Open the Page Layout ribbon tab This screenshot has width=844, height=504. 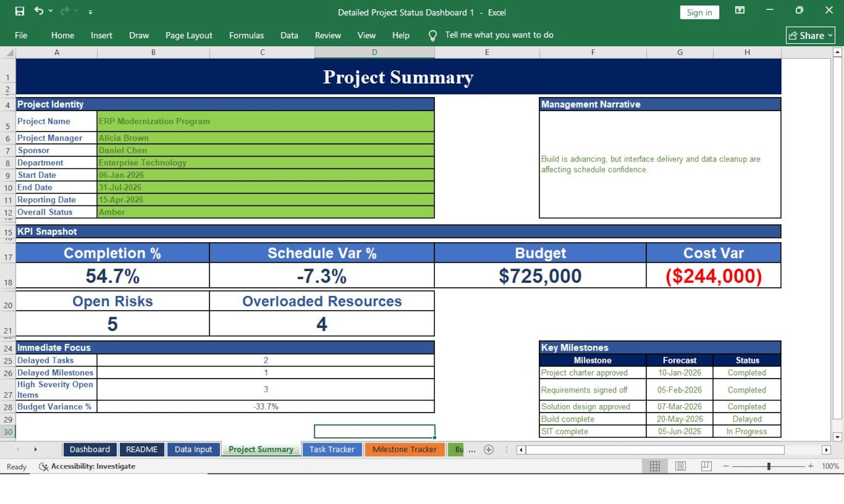[x=189, y=35]
